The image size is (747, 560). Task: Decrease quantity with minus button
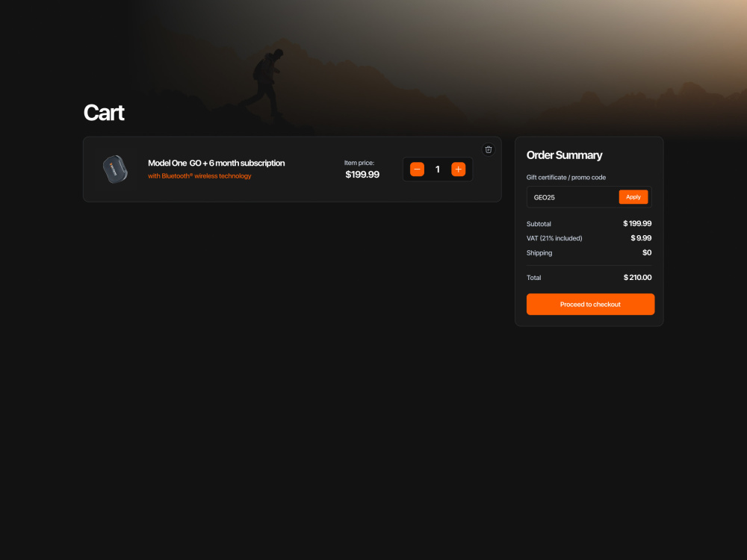click(x=417, y=169)
